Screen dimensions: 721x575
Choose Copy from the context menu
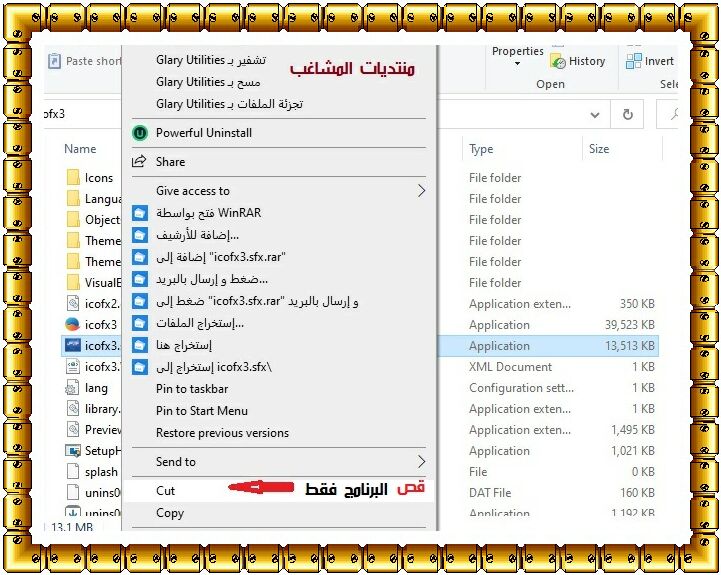170,513
